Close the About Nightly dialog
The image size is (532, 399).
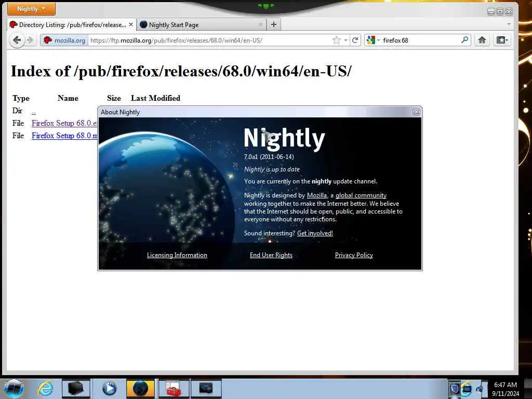click(x=416, y=112)
